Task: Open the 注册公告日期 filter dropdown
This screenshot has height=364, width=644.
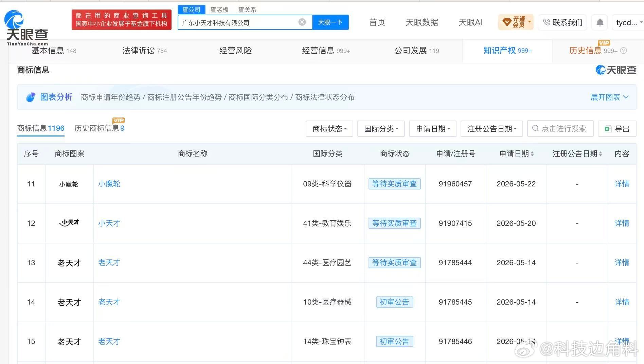Action: pyautogui.click(x=492, y=129)
